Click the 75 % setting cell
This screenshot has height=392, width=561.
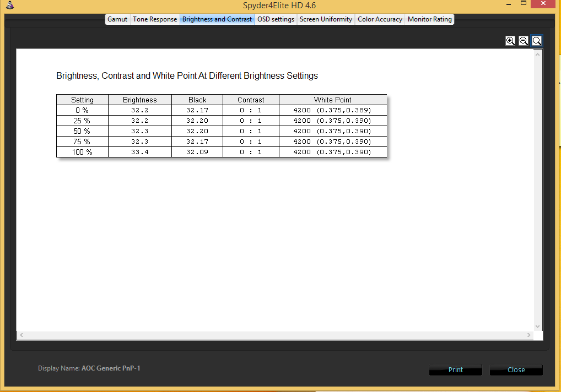pyautogui.click(x=82, y=141)
